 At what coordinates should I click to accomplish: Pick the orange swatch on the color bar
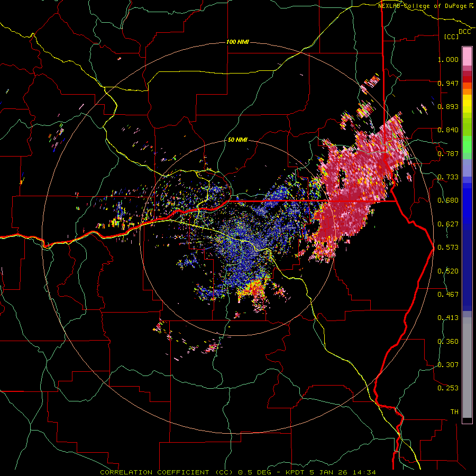tap(467, 91)
